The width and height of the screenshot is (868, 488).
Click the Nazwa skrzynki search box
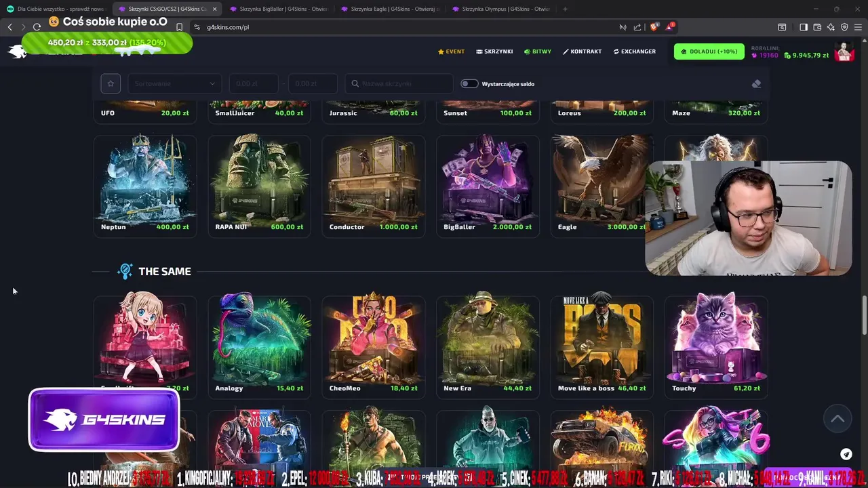(x=399, y=83)
